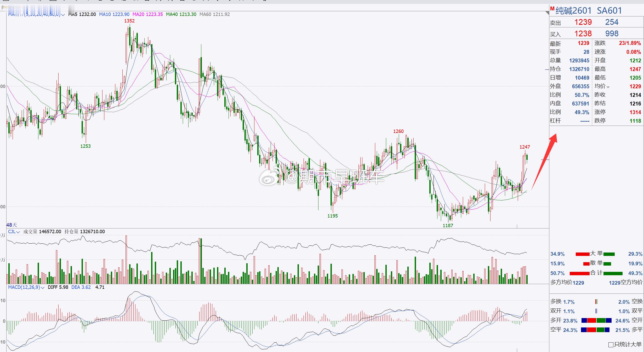The image size is (644, 352).
Task: Click the 48天 period label
Action: click(x=12, y=225)
